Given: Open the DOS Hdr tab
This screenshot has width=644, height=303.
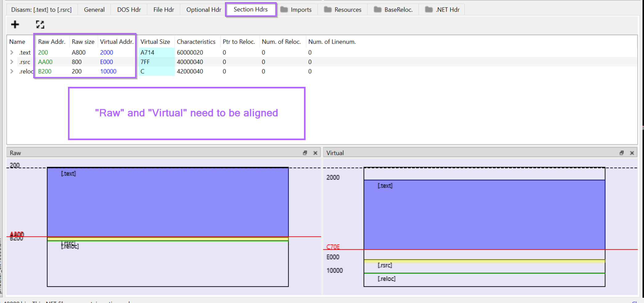Looking at the screenshot, I should (x=129, y=10).
